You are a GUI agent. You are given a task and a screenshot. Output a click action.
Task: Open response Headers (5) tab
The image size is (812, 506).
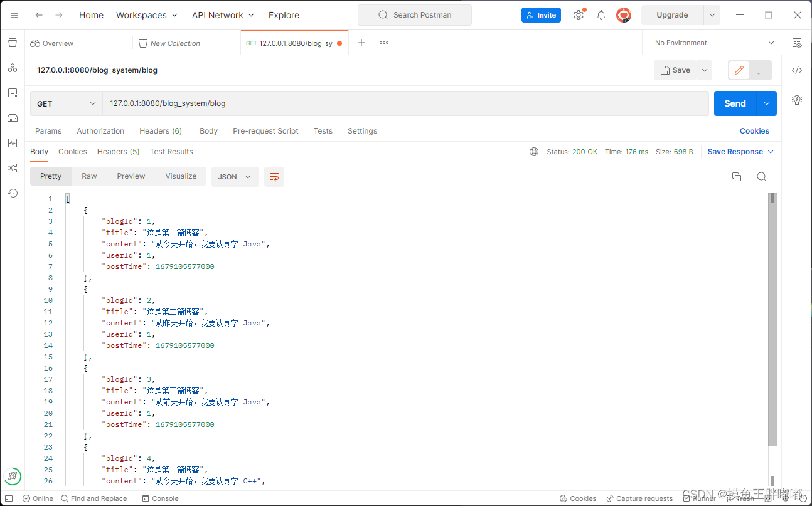(x=118, y=152)
